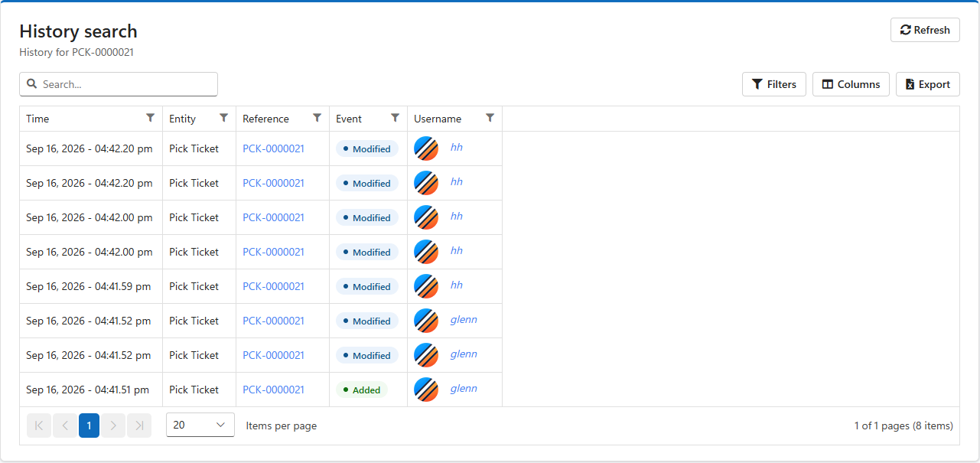Viewport: 980px width, 463px height.
Task: Click the Added event badge
Action: 362,390
